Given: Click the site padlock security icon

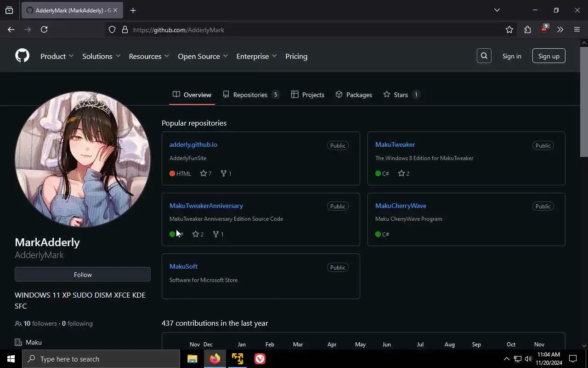Looking at the screenshot, I should point(124,29).
